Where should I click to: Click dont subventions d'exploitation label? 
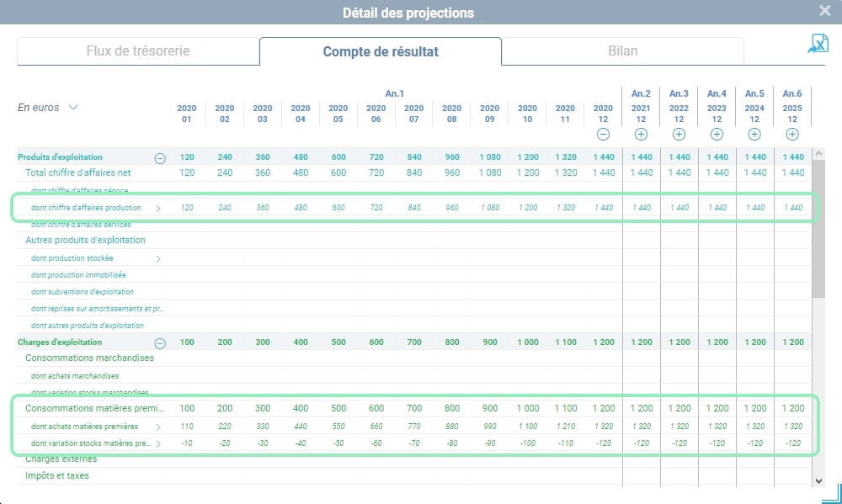tap(83, 292)
